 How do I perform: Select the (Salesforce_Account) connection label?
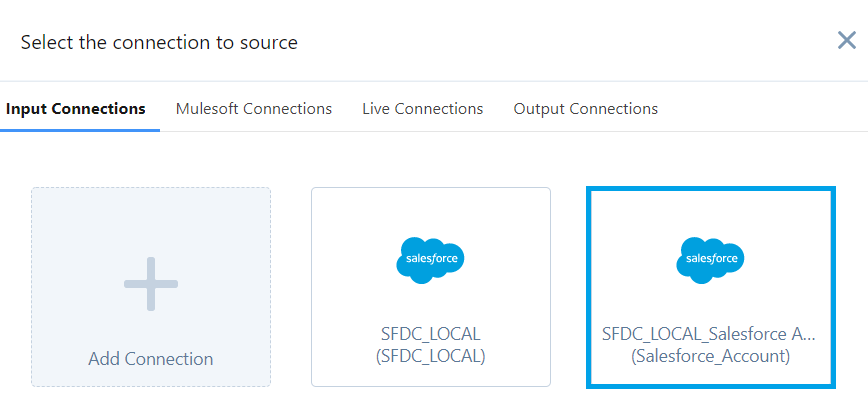710,356
